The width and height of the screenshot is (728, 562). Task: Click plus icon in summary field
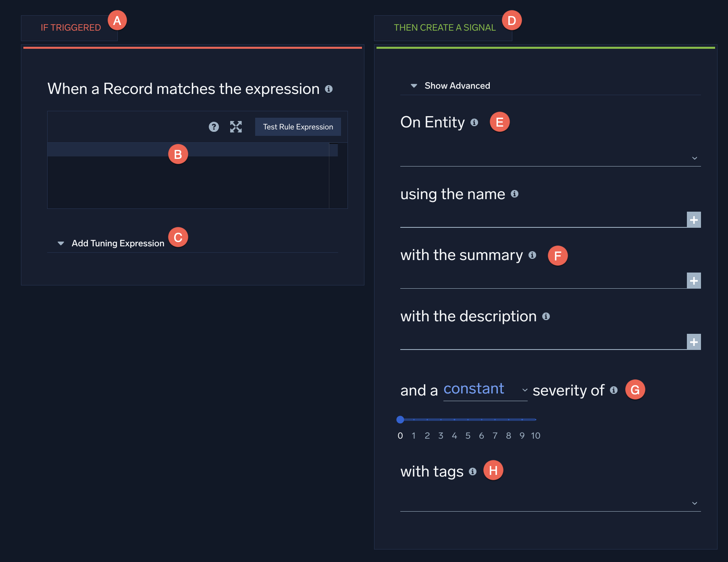[x=694, y=281]
